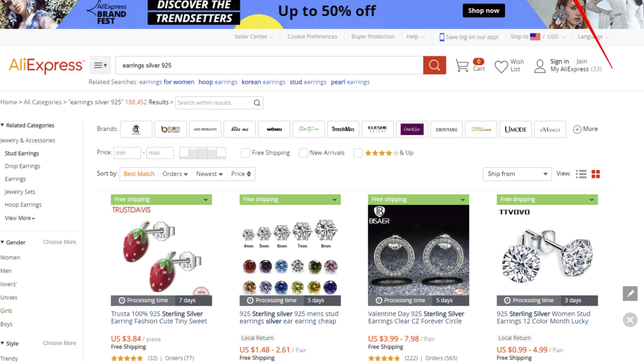Open the categories hamburger menu icon
644x362 pixels.
coord(100,65)
